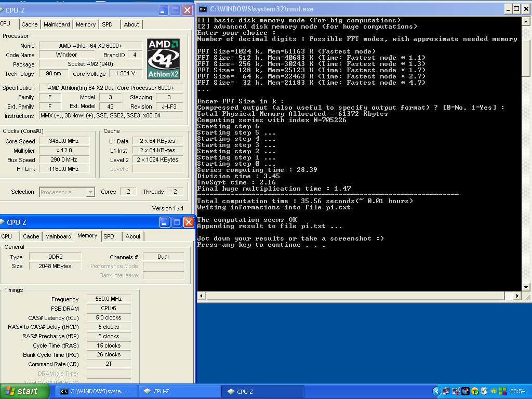The height and width of the screenshot is (399, 532).
Task: Open the Windows Security shield tray icon
Action: [x=484, y=392]
